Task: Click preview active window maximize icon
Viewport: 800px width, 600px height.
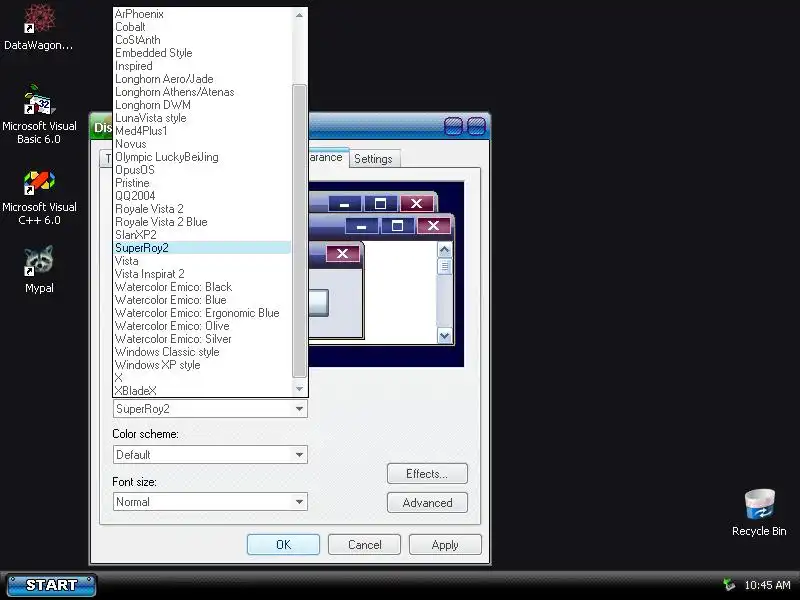Action: (397, 226)
